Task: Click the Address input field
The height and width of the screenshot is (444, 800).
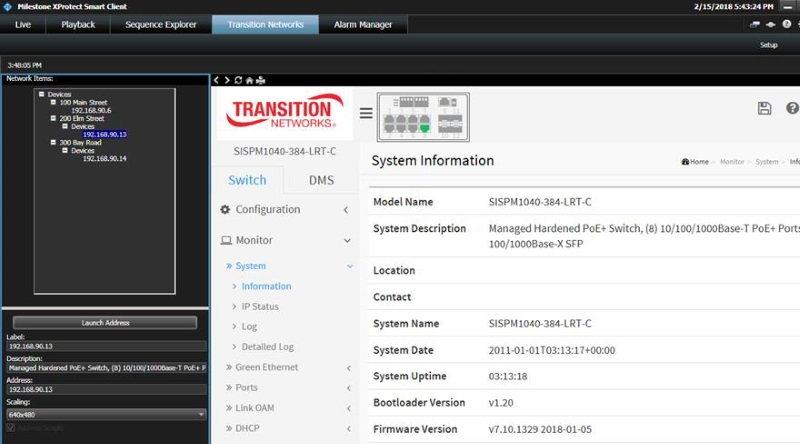Action: [106, 389]
